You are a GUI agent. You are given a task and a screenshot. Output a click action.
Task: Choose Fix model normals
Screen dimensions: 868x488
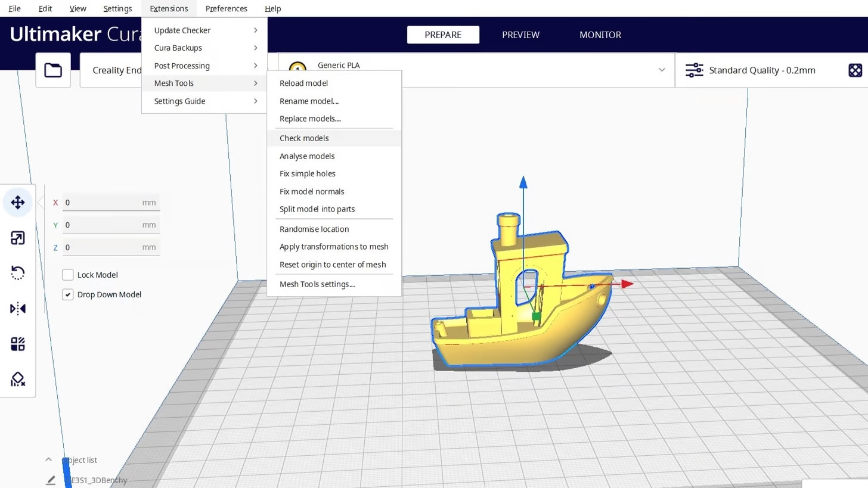pos(334,191)
